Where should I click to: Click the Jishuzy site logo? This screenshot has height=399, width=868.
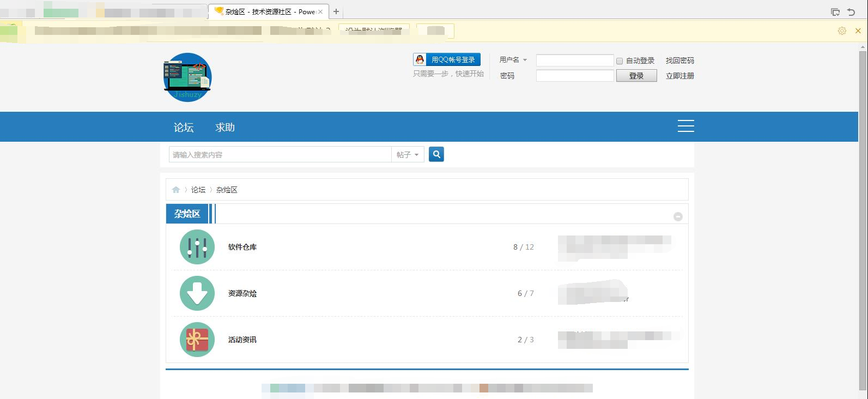pyautogui.click(x=187, y=77)
